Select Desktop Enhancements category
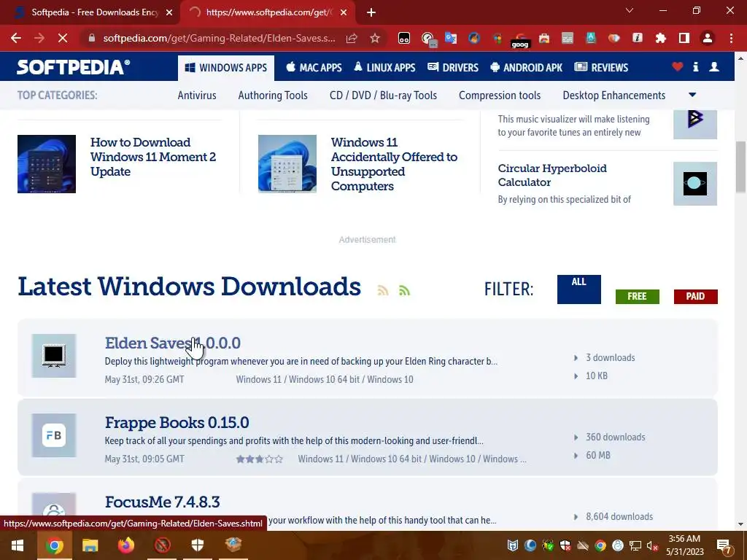747x560 pixels. tap(614, 96)
